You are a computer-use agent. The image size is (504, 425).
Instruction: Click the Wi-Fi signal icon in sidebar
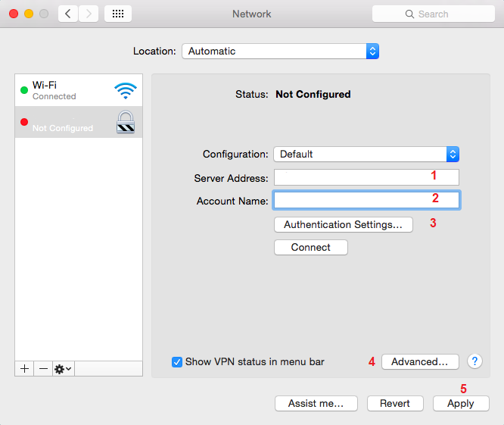[x=126, y=91]
